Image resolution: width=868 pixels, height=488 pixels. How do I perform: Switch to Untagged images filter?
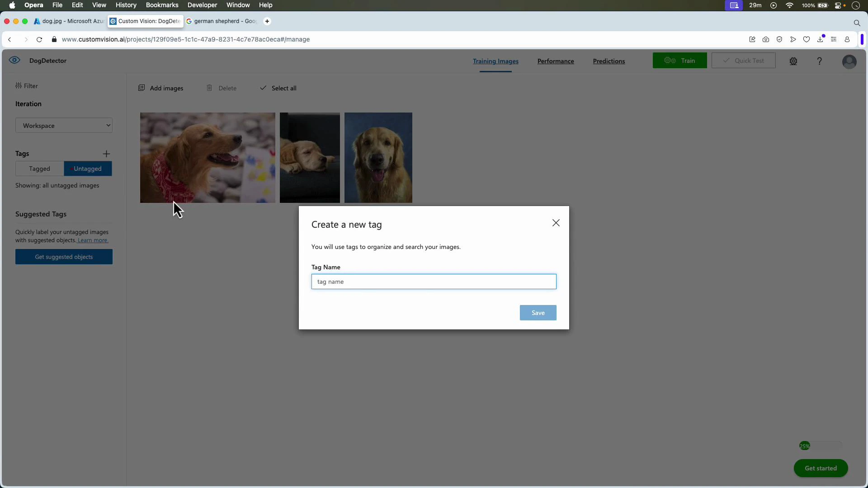click(x=88, y=169)
